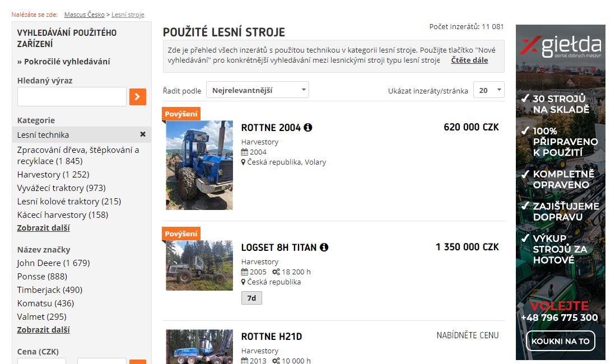The height and width of the screenshot is (364, 615).
Task: Filter by Kácecí harvestory (158)
Action: click(x=63, y=215)
